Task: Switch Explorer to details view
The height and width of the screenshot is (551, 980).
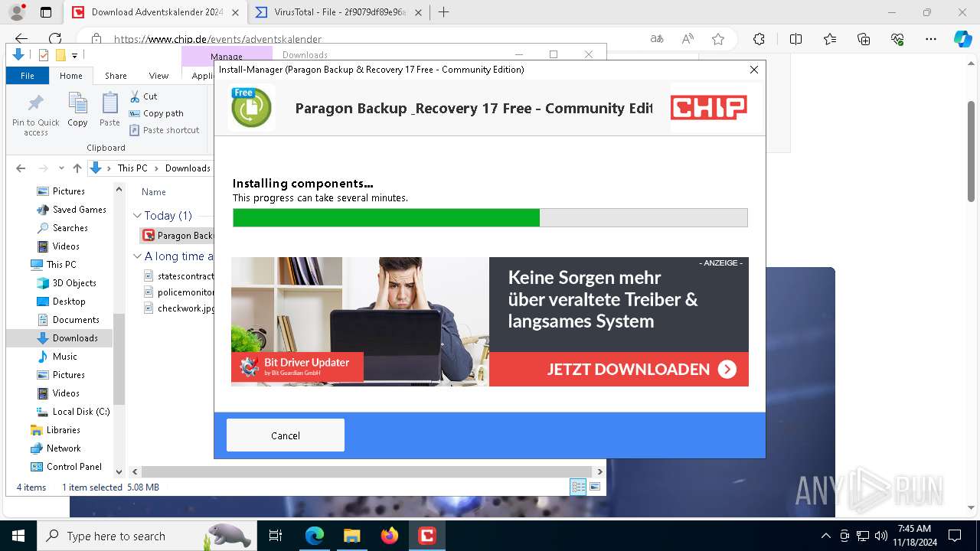Action: tap(578, 487)
